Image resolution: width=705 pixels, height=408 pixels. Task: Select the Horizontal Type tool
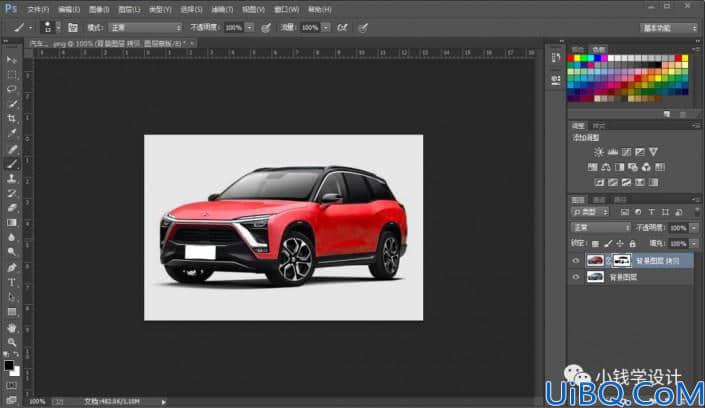click(12, 282)
